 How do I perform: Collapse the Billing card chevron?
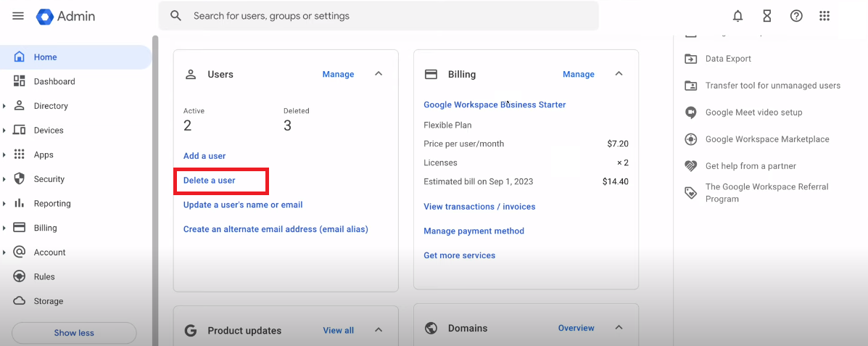click(x=619, y=74)
